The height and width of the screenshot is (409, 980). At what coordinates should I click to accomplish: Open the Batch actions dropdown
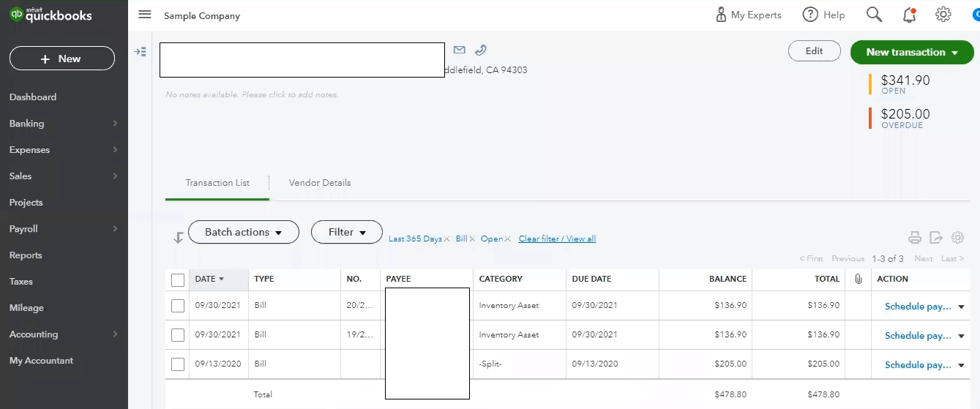[x=244, y=232]
